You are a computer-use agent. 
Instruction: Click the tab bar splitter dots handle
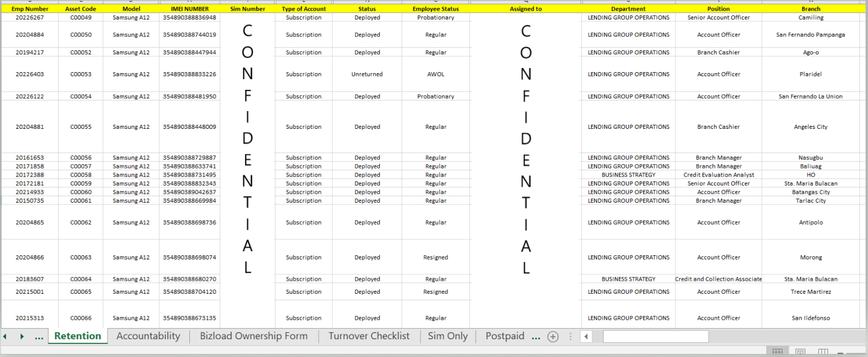570,337
